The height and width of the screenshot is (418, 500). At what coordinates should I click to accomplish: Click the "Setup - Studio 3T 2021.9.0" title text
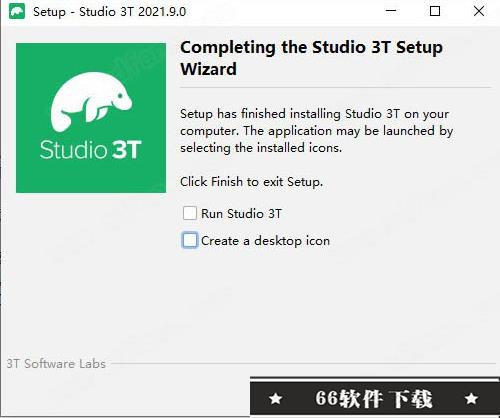pyautogui.click(x=110, y=12)
